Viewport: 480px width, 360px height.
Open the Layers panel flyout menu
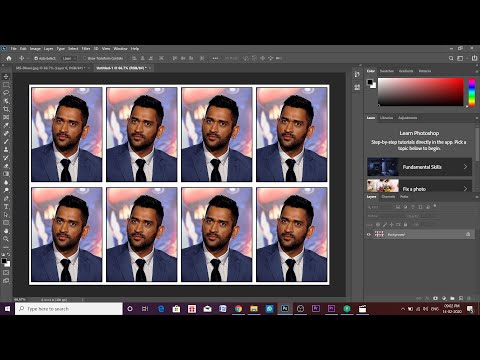476,197
